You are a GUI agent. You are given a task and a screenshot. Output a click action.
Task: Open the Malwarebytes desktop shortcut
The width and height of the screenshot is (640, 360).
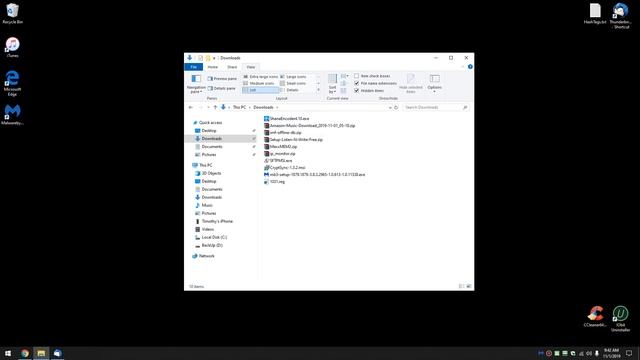(12, 114)
